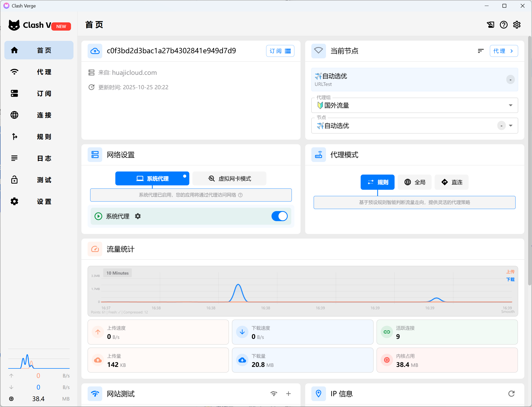Click the 10 Minutes chart range label
Viewport: 532px width, 407px height.
coord(117,273)
